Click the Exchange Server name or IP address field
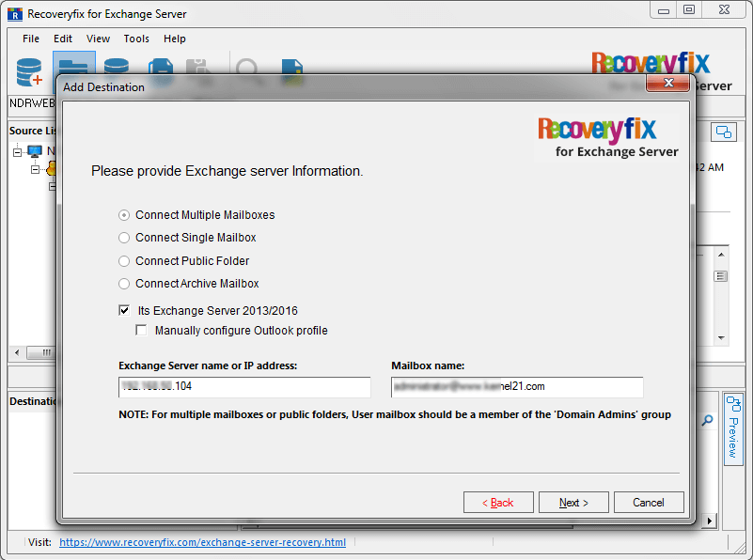The height and width of the screenshot is (560, 753). 244,387
